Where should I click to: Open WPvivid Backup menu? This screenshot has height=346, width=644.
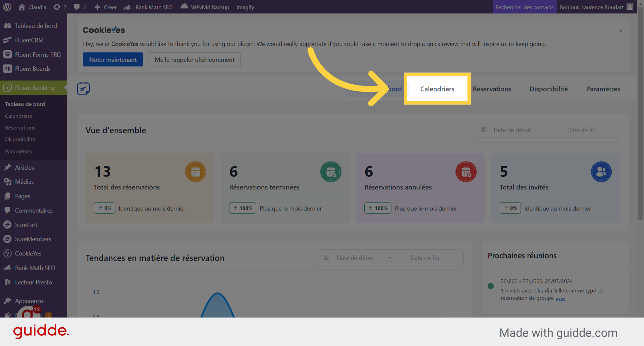point(205,7)
